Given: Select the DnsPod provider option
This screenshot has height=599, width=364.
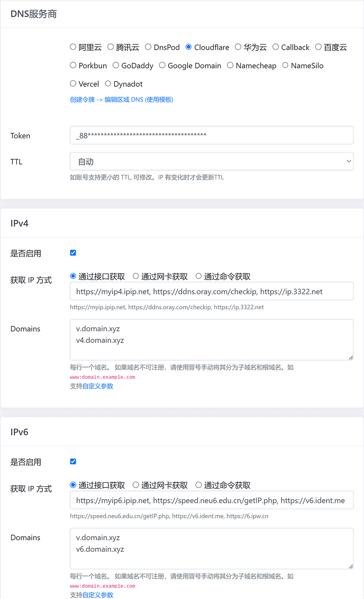Looking at the screenshot, I should click(148, 47).
